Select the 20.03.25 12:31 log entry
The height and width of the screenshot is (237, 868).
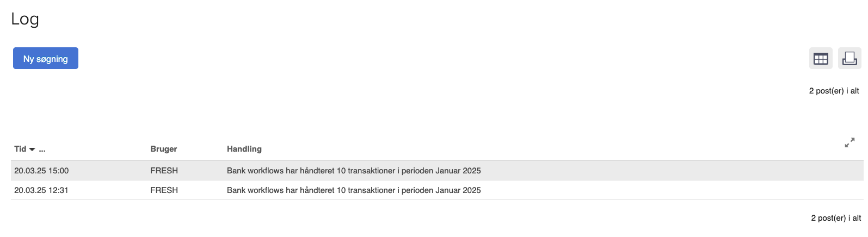pyautogui.click(x=437, y=190)
